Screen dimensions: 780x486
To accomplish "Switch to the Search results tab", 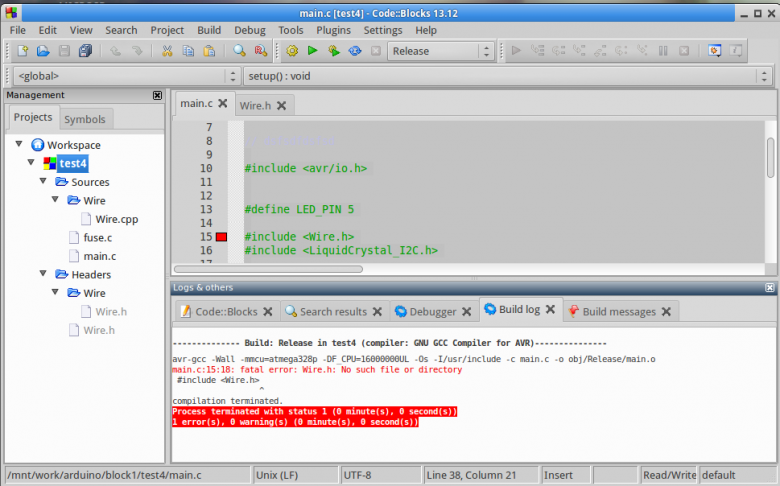I will 333,312.
